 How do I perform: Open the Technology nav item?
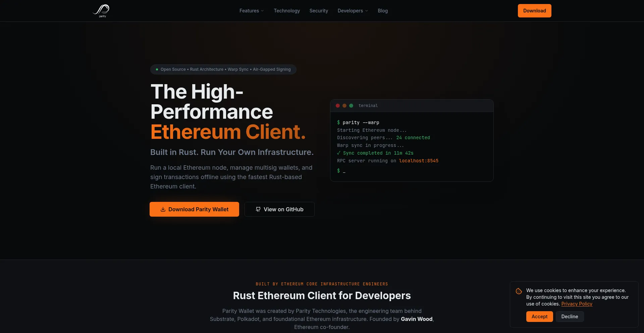287,11
